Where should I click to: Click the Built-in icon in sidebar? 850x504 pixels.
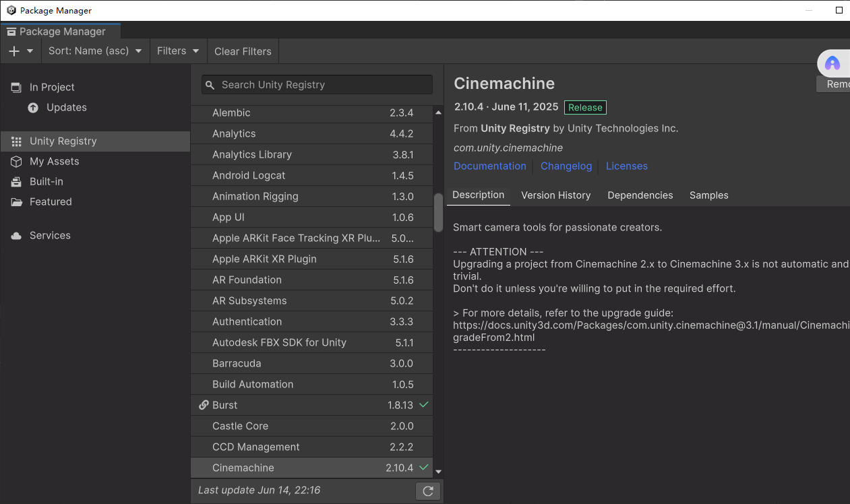pyautogui.click(x=16, y=181)
